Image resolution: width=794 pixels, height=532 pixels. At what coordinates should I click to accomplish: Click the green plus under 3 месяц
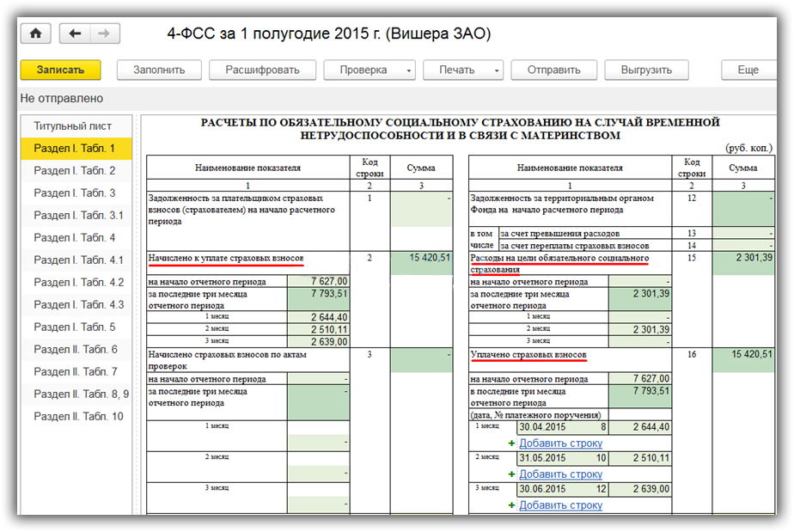coord(512,505)
